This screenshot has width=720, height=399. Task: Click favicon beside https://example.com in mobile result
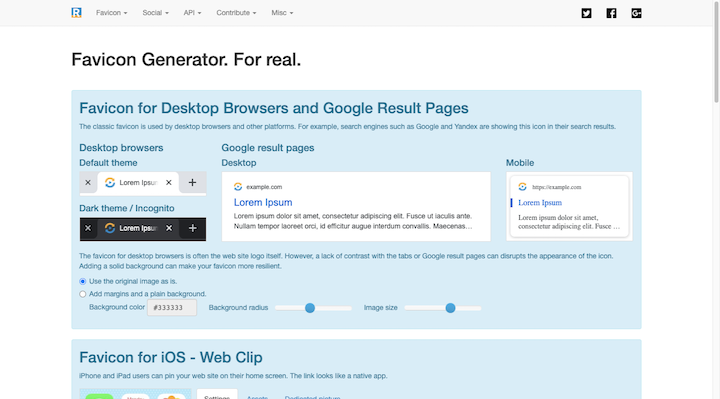523,186
